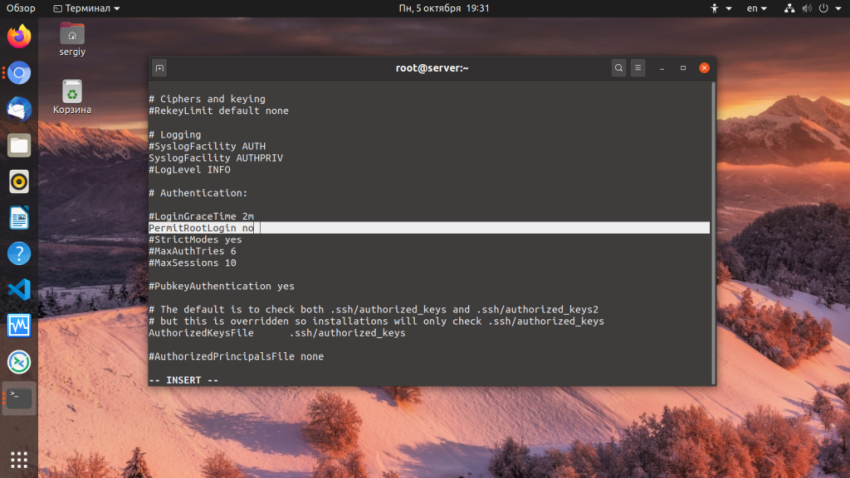Select the Terminal icon in dock
The image size is (850, 478).
(x=19, y=398)
